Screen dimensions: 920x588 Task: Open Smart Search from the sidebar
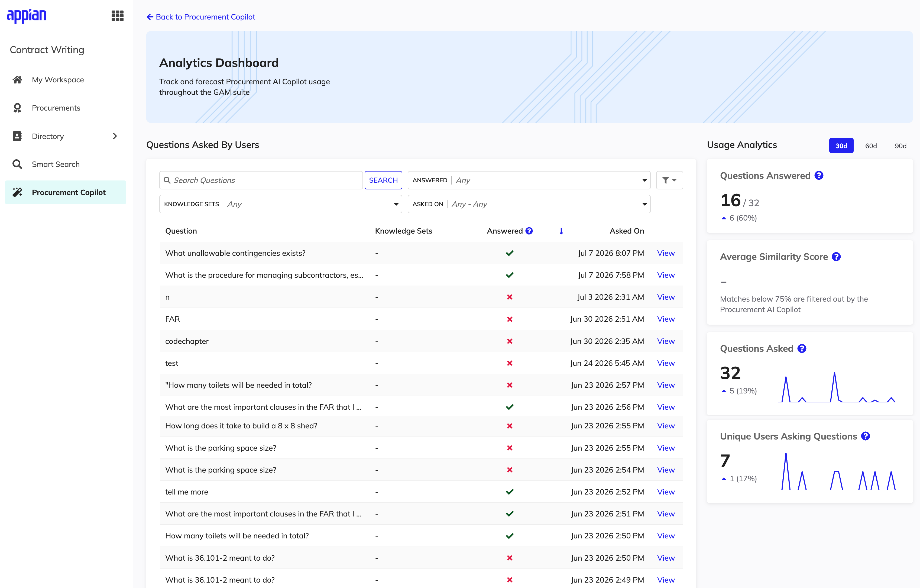coord(65,164)
